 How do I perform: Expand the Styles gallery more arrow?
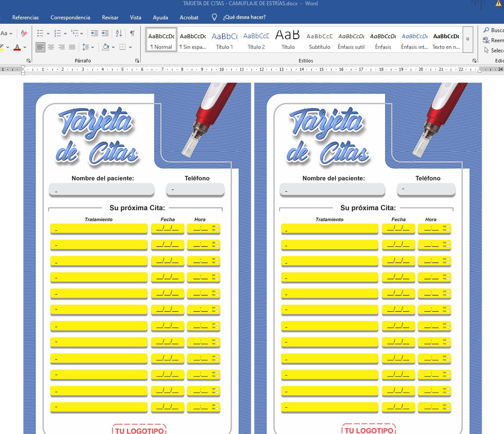(x=467, y=40)
